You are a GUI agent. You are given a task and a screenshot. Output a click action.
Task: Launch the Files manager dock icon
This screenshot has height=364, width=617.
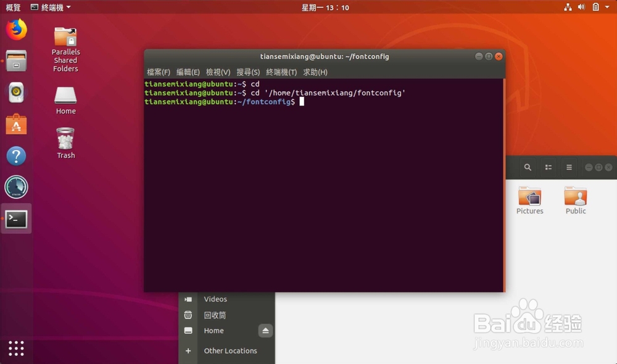point(16,61)
